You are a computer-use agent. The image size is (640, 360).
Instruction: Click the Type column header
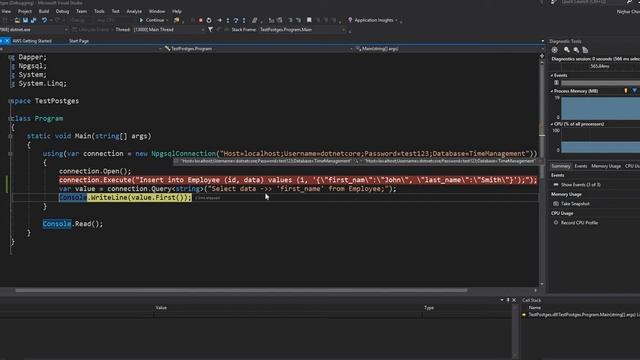(429, 308)
